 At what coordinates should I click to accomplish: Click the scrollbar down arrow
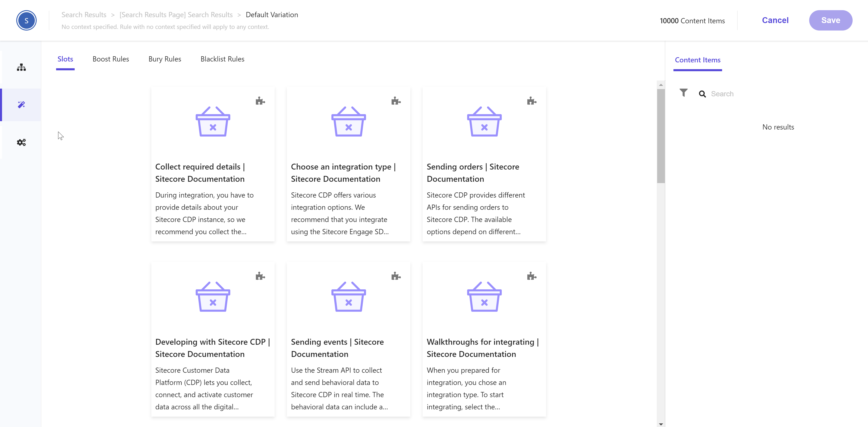click(660, 424)
